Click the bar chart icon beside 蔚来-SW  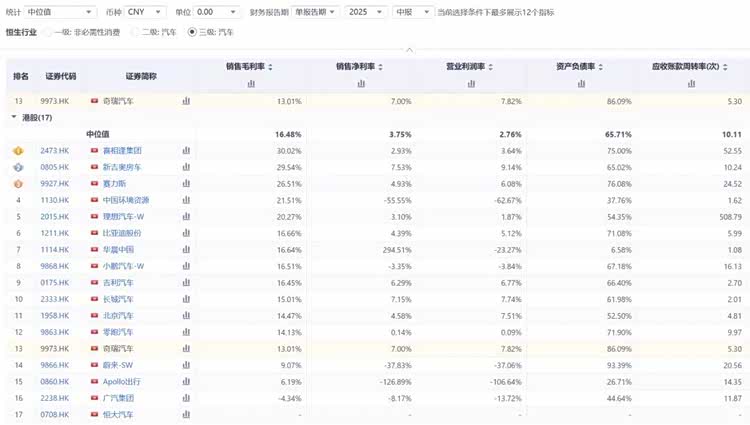(186, 365)
